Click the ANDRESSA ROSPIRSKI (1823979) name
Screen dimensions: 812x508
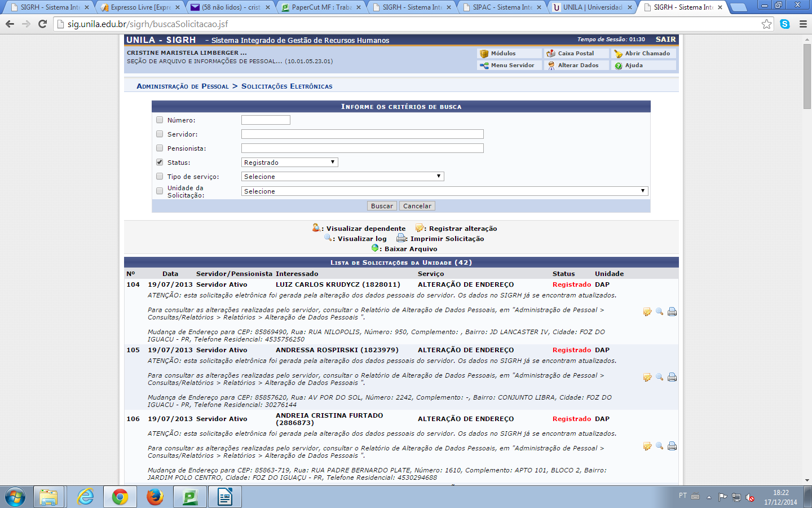(x=337, y=350)
